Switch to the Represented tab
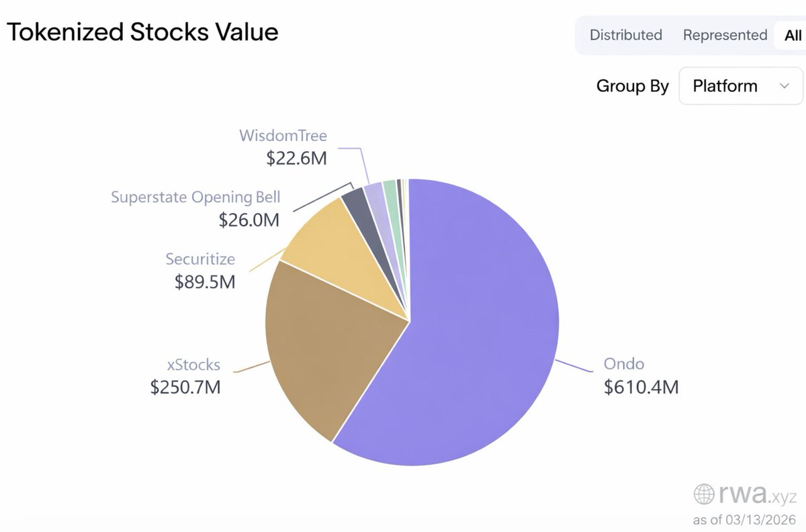The height and width of the screenshot is (532, 806). pyautogui.click(x=725, y=35)
